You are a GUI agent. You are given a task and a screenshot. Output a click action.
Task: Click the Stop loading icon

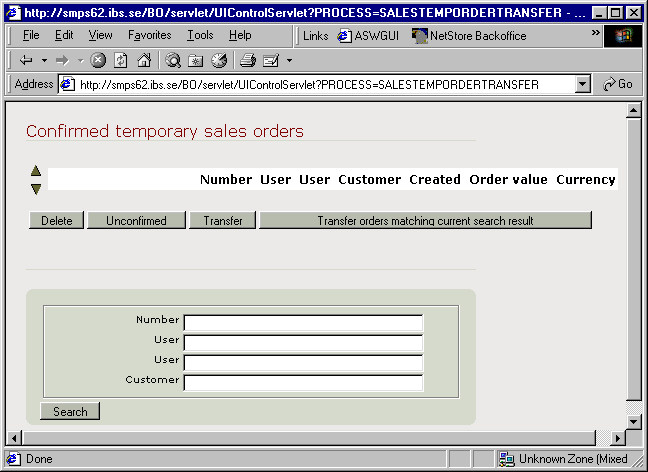click(98, 60)
